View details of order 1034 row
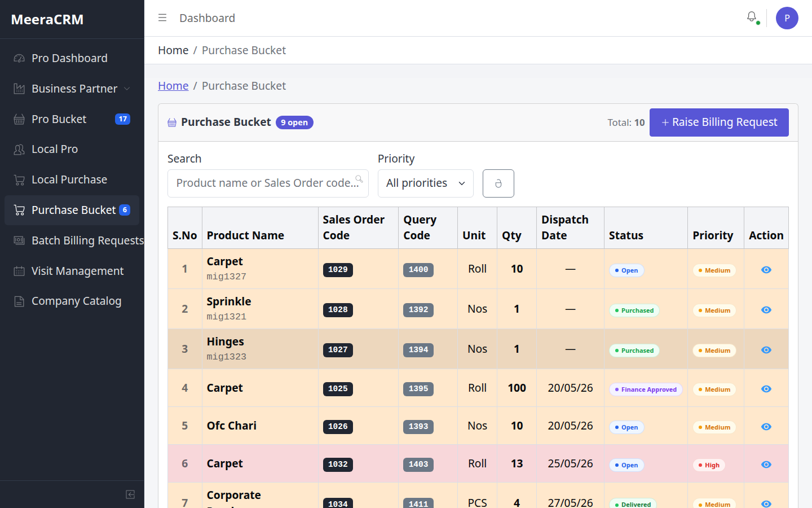This screenshot has height=508, width=812. [766, 503]
